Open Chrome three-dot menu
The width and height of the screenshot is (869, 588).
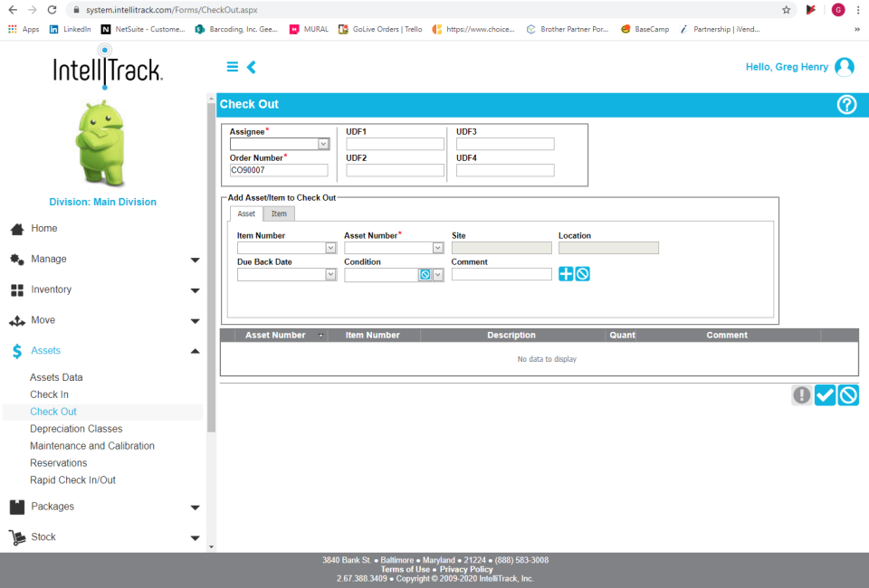click(857, 10)
